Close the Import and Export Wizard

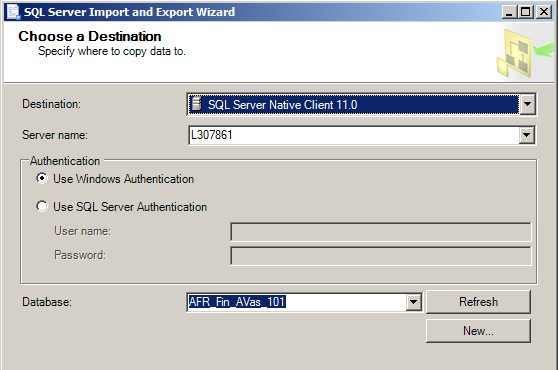pyautogui.click(x=544, y=12)
